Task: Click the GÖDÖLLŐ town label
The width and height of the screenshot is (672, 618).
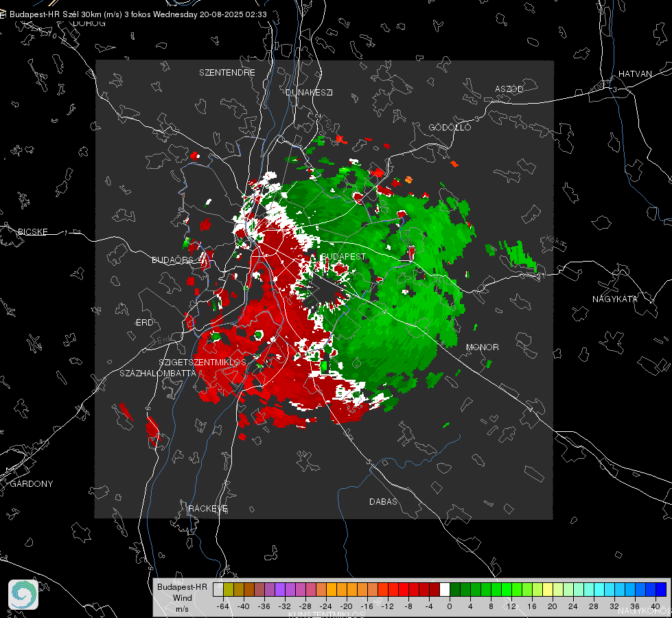Action: point(450,127)
